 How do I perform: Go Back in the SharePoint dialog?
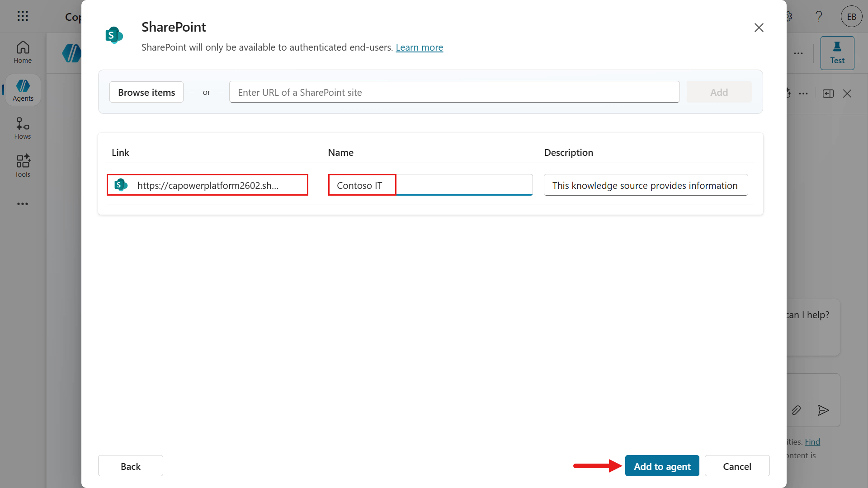click(130, 466)
